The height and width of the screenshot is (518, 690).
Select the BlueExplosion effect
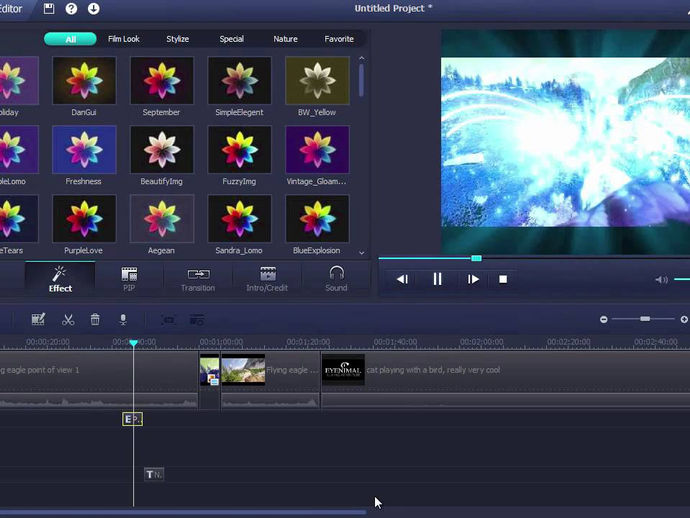[317, 219]
